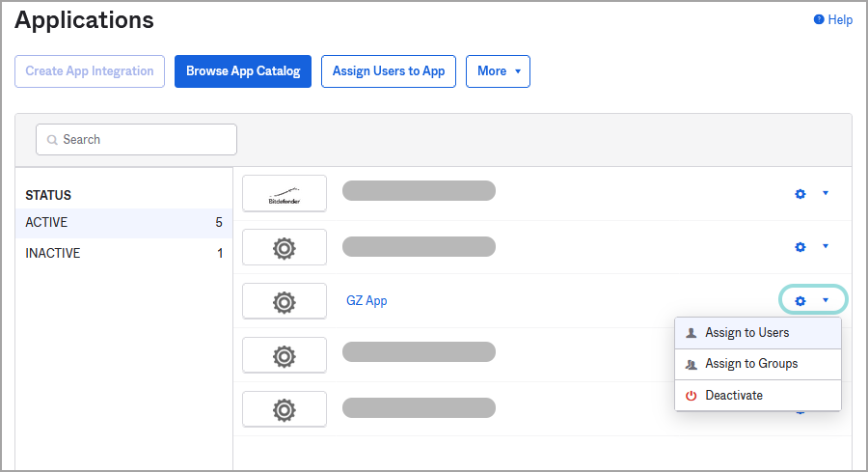Screen dimensions: 868x472
Task: Click the GZ App gear logo thumbnail
Action: (284, 301)
